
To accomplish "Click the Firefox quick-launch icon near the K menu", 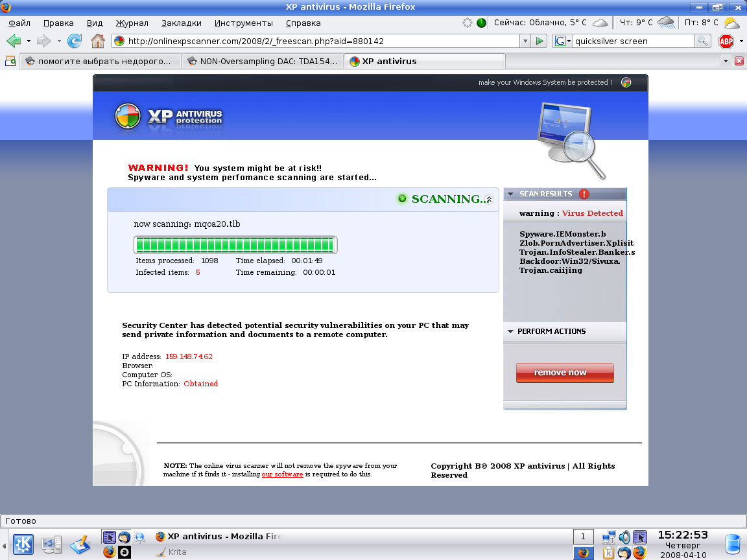I will click(x=110, y=552).
